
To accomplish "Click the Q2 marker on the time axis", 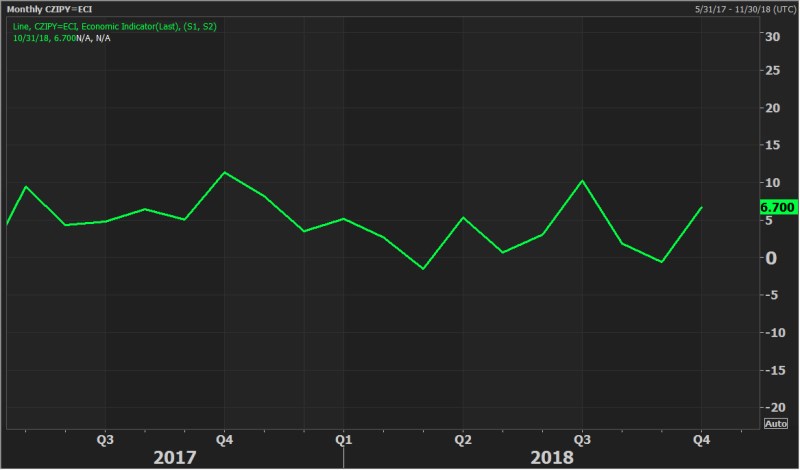I will tap(462, 438).
